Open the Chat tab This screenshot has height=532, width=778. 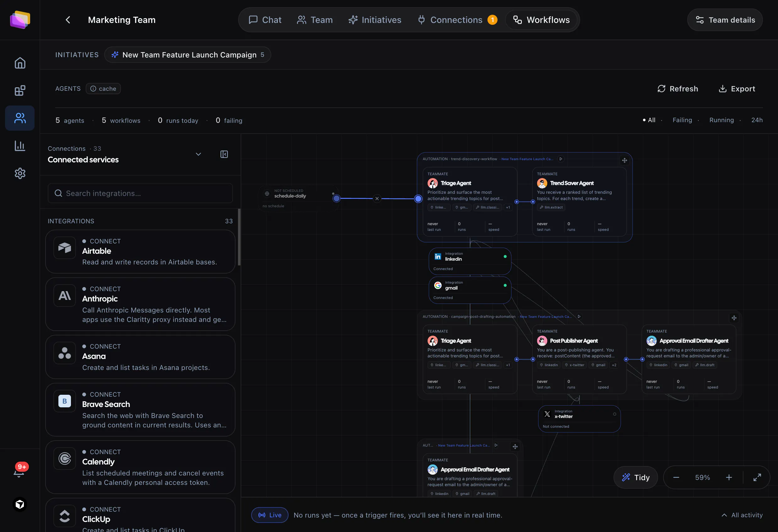tap(265, 20)
